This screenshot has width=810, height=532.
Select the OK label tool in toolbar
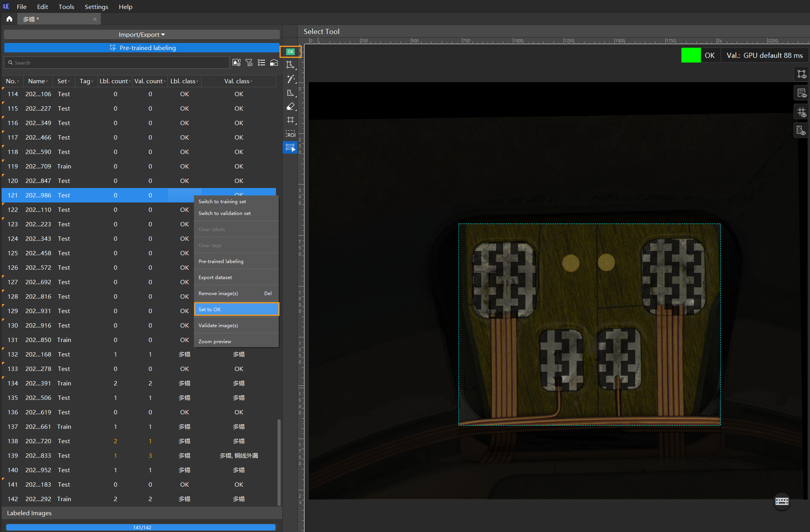pyautogui.click(x=290, y=52)
